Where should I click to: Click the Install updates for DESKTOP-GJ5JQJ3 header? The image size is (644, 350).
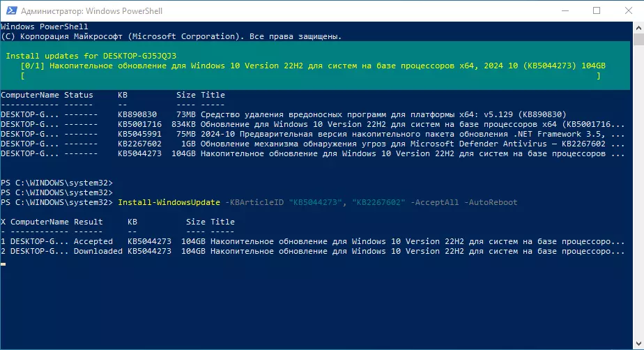coord(91,55)
